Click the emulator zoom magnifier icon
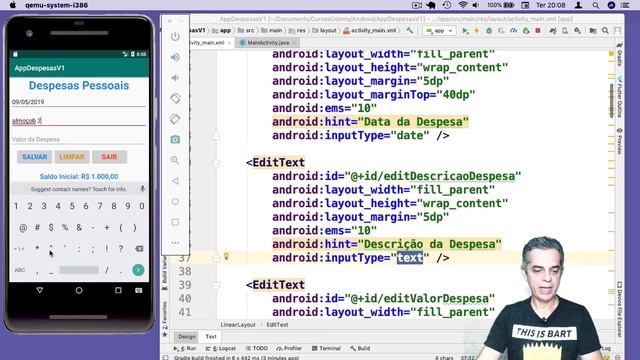 [x=175, y=160]
